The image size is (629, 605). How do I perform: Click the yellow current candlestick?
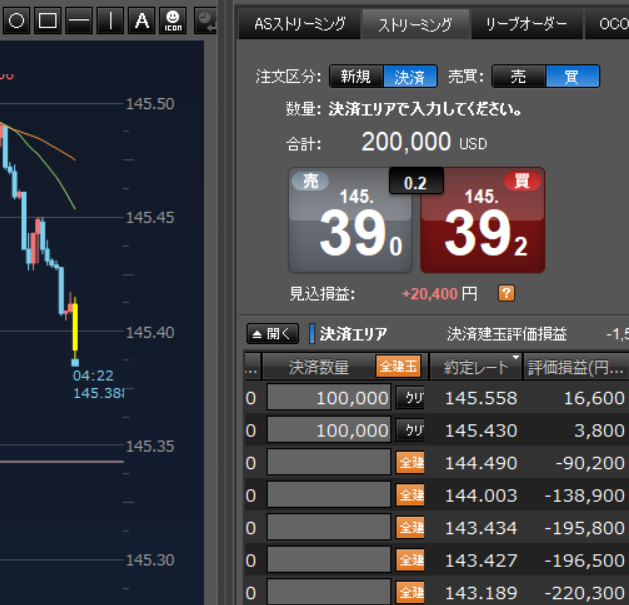(75, 327)
